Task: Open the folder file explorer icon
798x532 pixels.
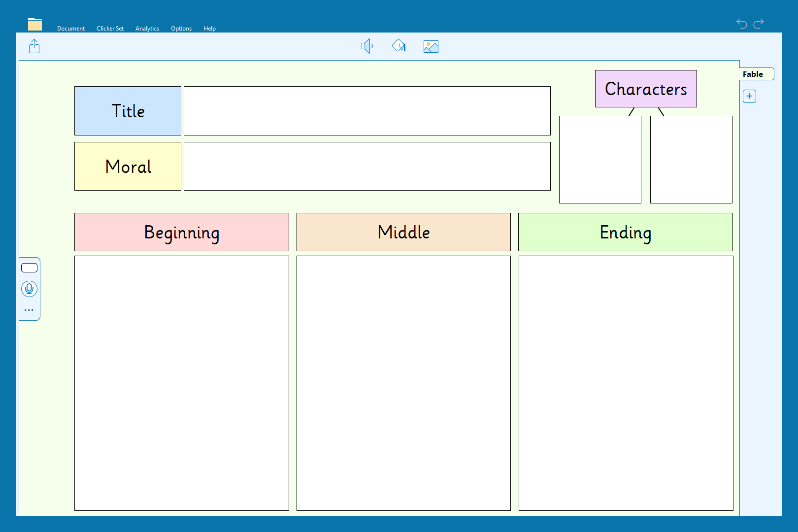Action: coord(35,24)
